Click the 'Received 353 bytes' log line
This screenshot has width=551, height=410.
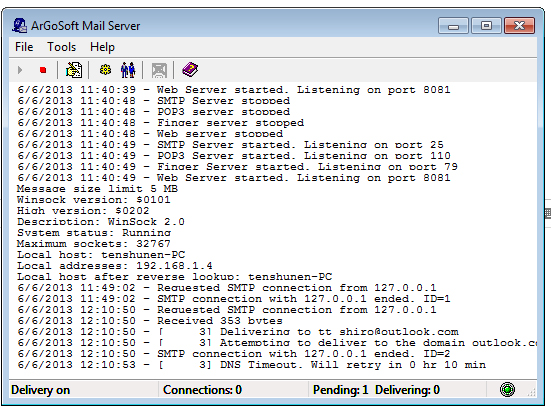tap(150, 321)
